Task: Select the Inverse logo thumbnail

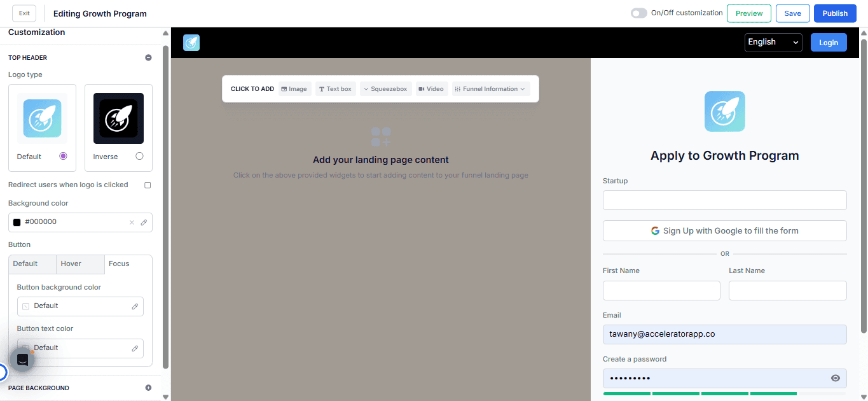Action: [x=118, y=118]
